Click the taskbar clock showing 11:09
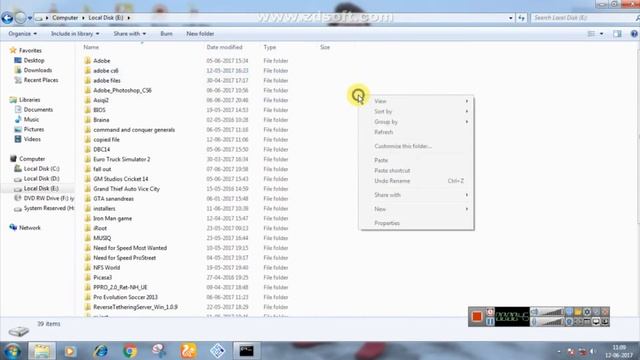This screenshot has height=360, width=640. coord(619,351)
